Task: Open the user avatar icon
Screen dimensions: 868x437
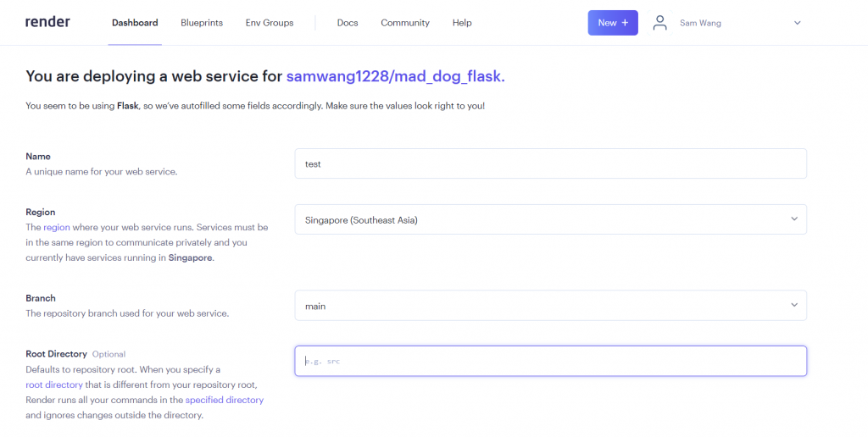Action: click(659, 23)
